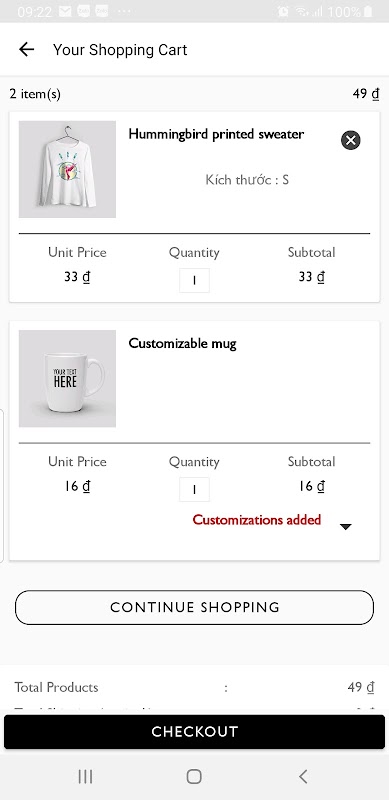Tap the black Checkout button
Viewport: 389px width, 800px height.
194,732
